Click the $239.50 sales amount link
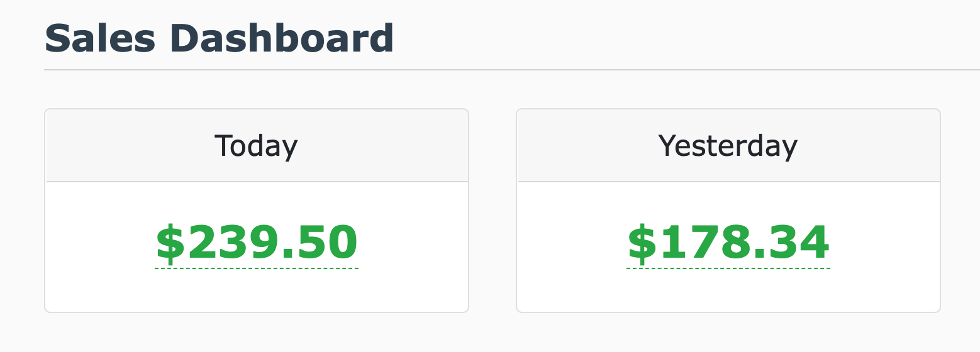This screenshot has height=352, width=980. (x=257, y=243)
